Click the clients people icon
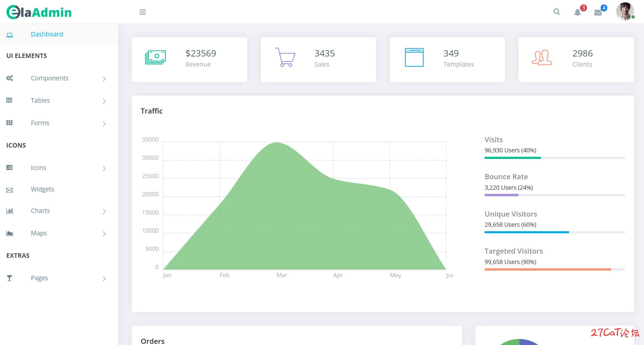Image resolution: width=644 pixels, height=345 pixels. pyautogui.click(x=542, y=57)
